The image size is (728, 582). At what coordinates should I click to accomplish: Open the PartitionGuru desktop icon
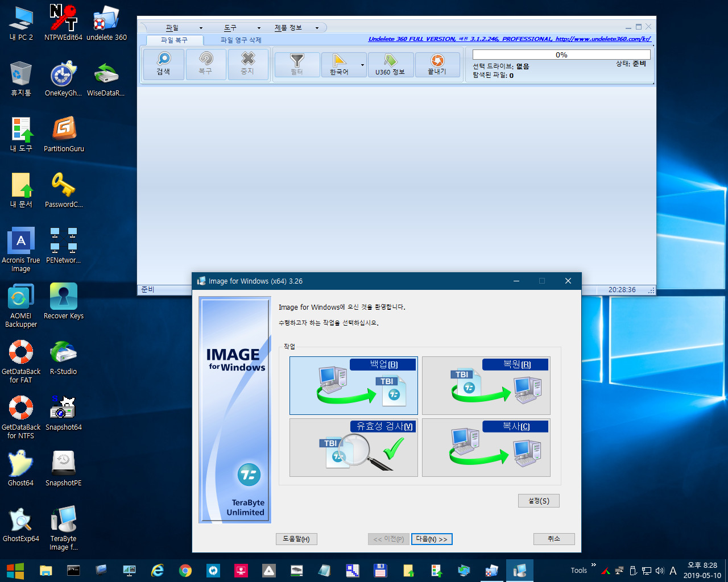point(64,134)
